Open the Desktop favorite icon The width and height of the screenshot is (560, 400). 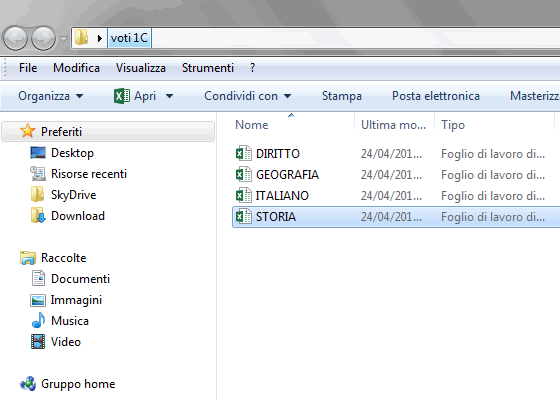pyautogui.click(x=38, y=153)
